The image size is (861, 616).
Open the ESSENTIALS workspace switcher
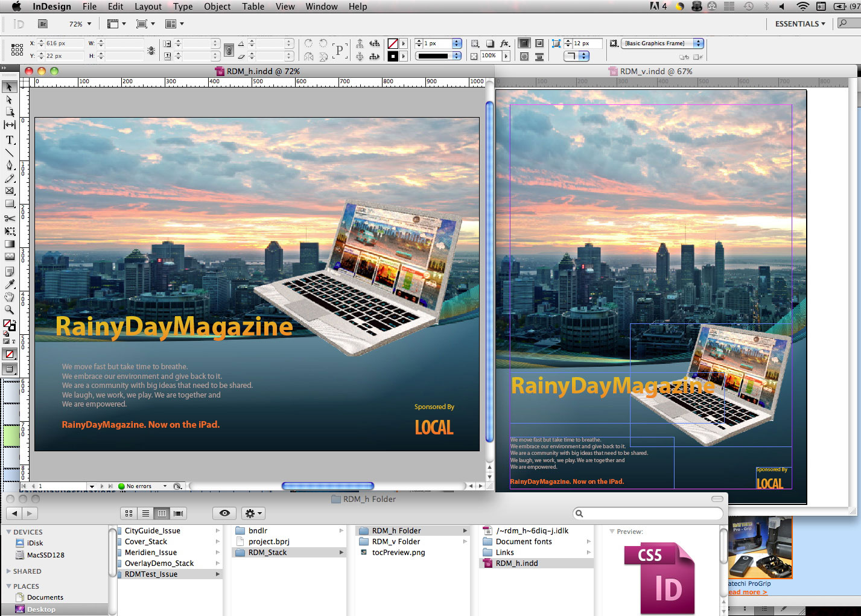click(x=801, y=24)
